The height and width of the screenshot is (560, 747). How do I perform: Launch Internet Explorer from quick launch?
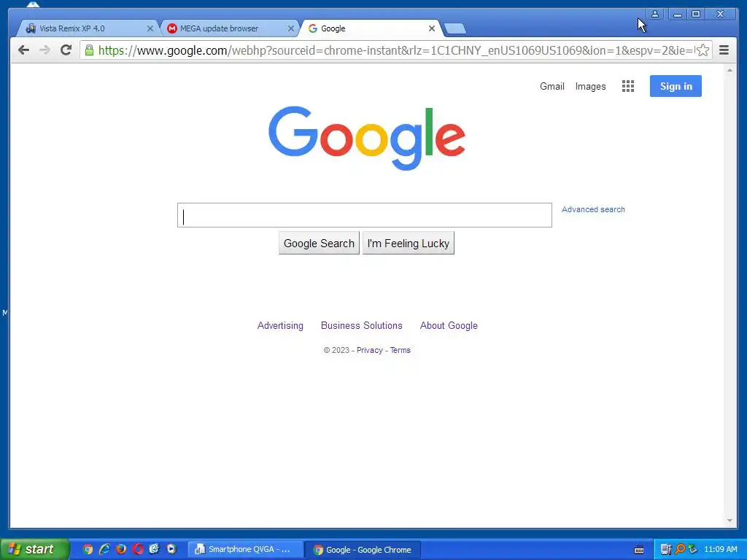pos(104,549)
